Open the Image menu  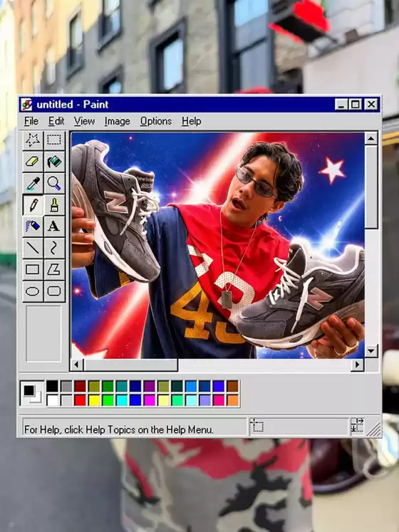[x=117, y=121]
